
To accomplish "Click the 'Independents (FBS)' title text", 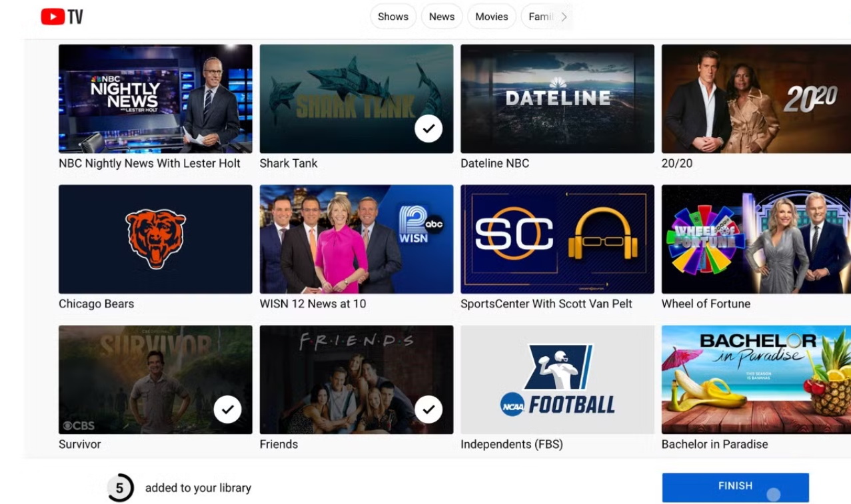I will pos(512,444).
